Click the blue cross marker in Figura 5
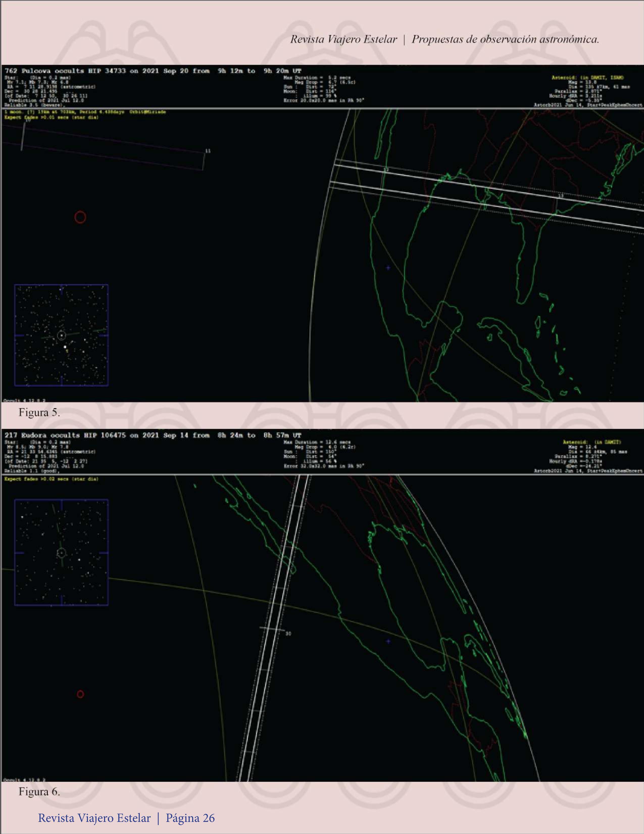 tap(388, 268)
